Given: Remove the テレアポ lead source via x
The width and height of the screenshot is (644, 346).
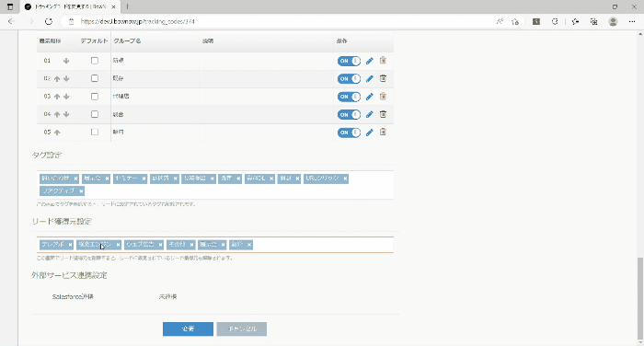Looking at the screenshot, I should (x=70, y=245).
